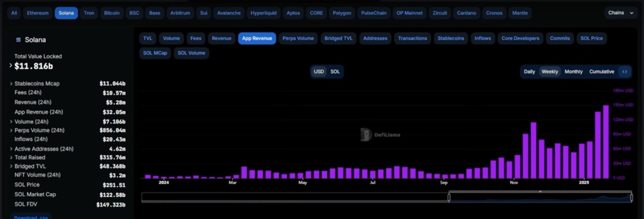Show the Cumulative chart view

coord(602,72)
